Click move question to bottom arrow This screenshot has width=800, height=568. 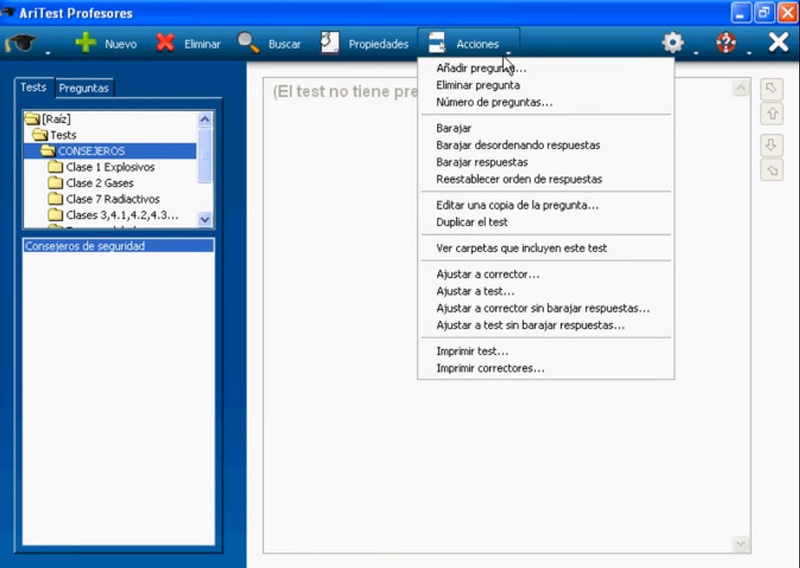coord(771,170)
